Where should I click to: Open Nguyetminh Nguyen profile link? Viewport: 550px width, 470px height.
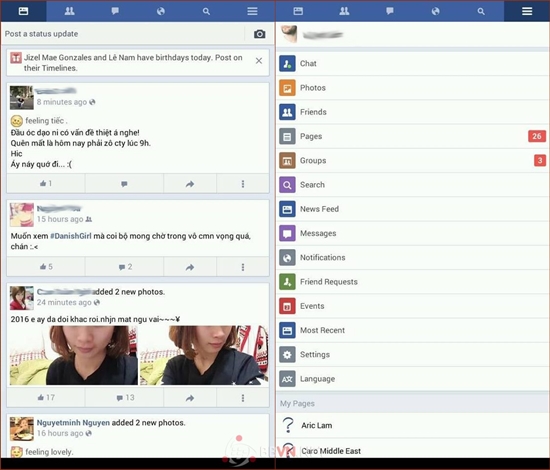(73, 423)
